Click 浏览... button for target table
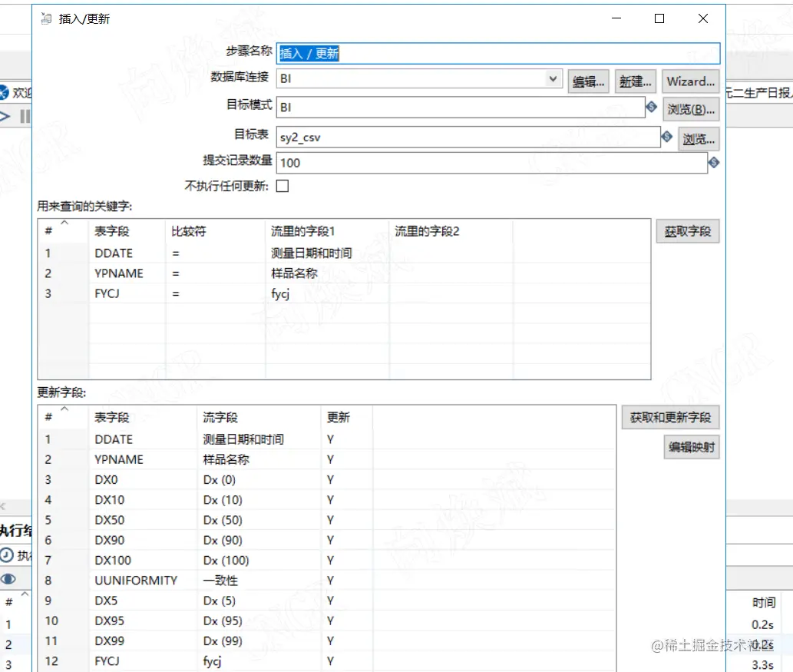The image size is (793, 672). 699,139
